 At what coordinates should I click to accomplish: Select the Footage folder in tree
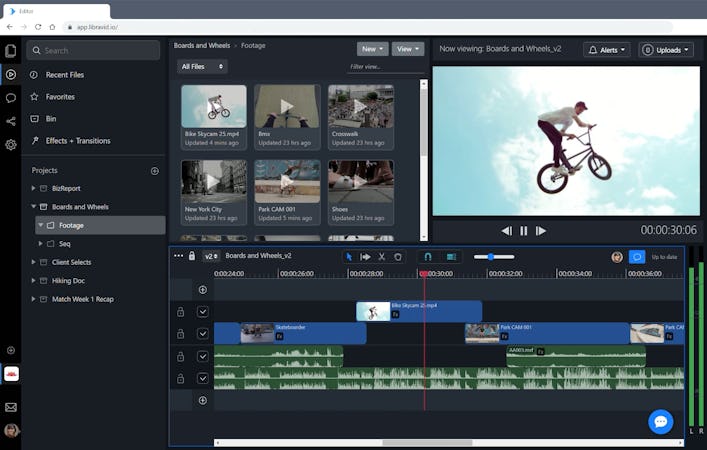(100, 225)
